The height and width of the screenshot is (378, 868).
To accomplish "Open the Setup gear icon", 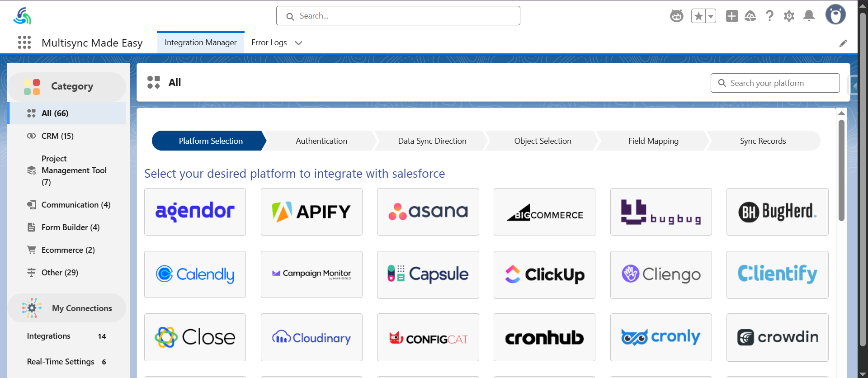I will click(789, 16).
